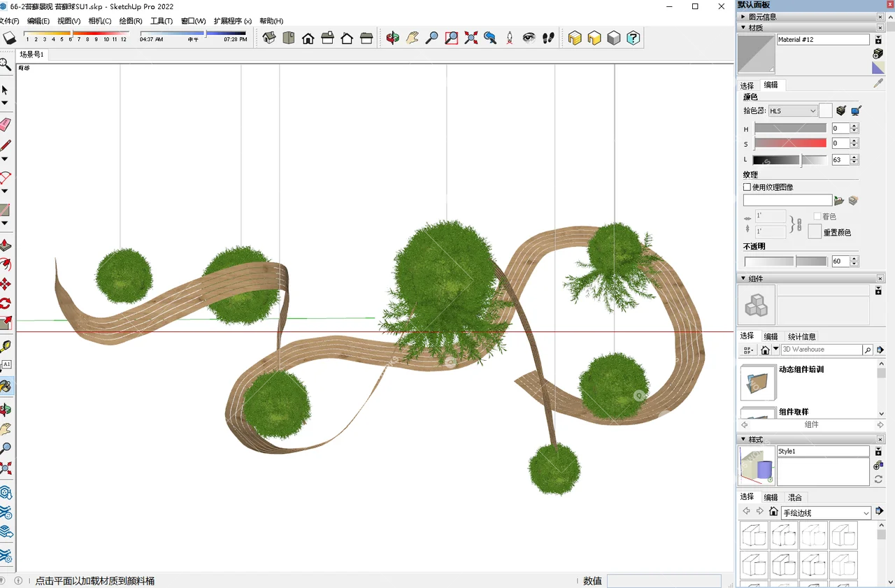The height and width of the screenshot is (588, 895).
Task: Activate the Pan (hand) tool
Action: pyautogui.click(x=412, y=38)
